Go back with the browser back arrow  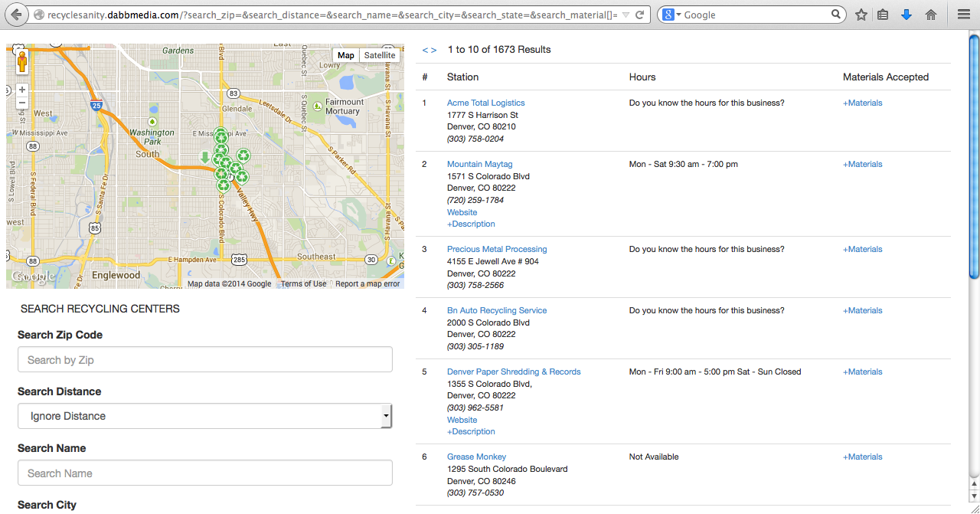15,15
